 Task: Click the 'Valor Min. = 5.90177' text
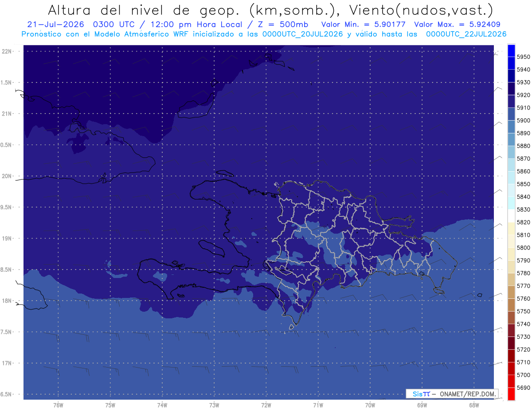(364, 24)
